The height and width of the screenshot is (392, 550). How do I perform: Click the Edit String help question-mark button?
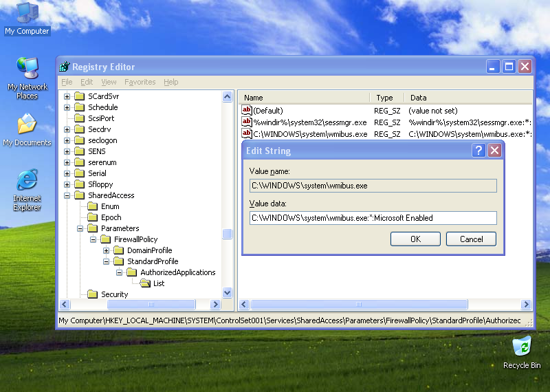click(478, 151)
